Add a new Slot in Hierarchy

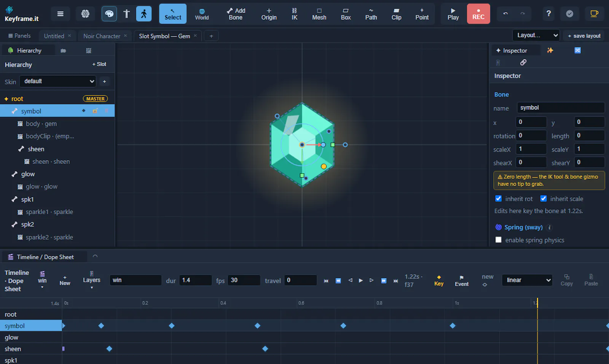[x=99, y=64]
